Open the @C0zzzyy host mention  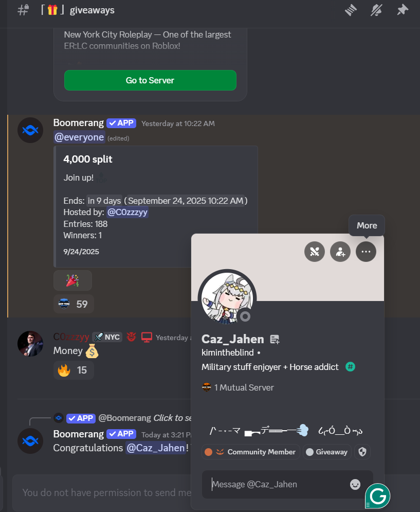tap(127, 212)
